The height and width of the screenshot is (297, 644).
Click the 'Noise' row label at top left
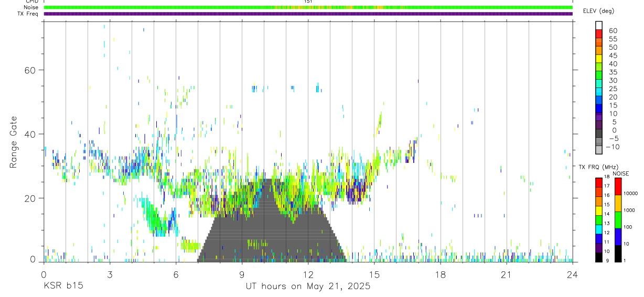[x=31, y=7]
